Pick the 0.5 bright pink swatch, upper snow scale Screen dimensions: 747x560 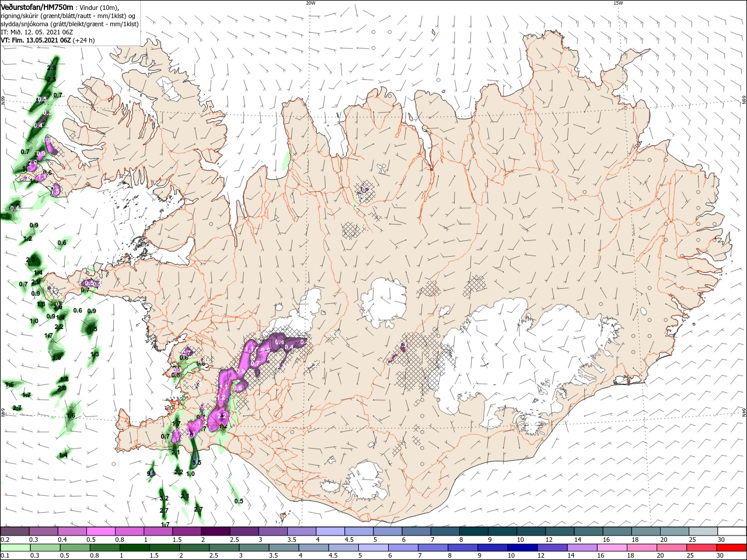pos(100,531)
